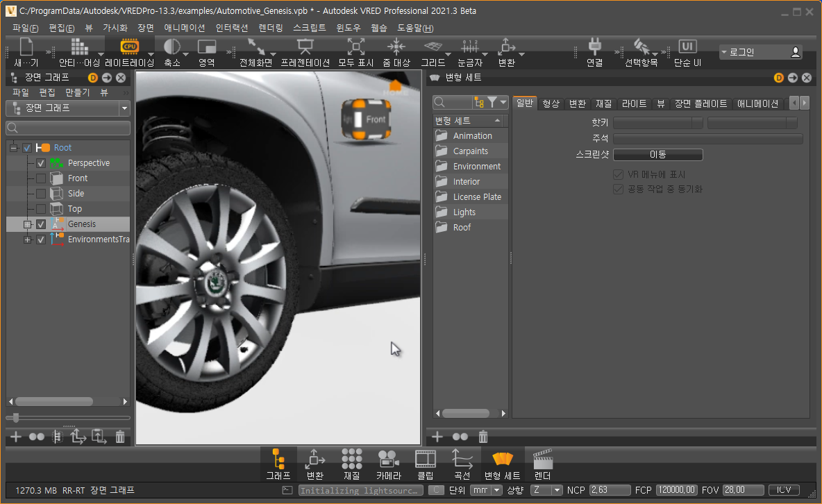The width and height of the screenshot is (822, 504).
Task: Click the scene graph zoom slider
Action: click(16, 418)
